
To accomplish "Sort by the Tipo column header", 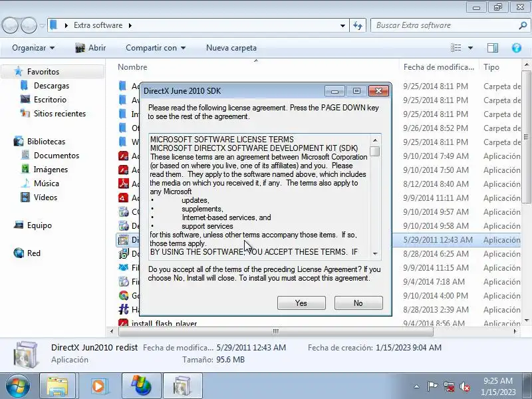I will 491,67.
